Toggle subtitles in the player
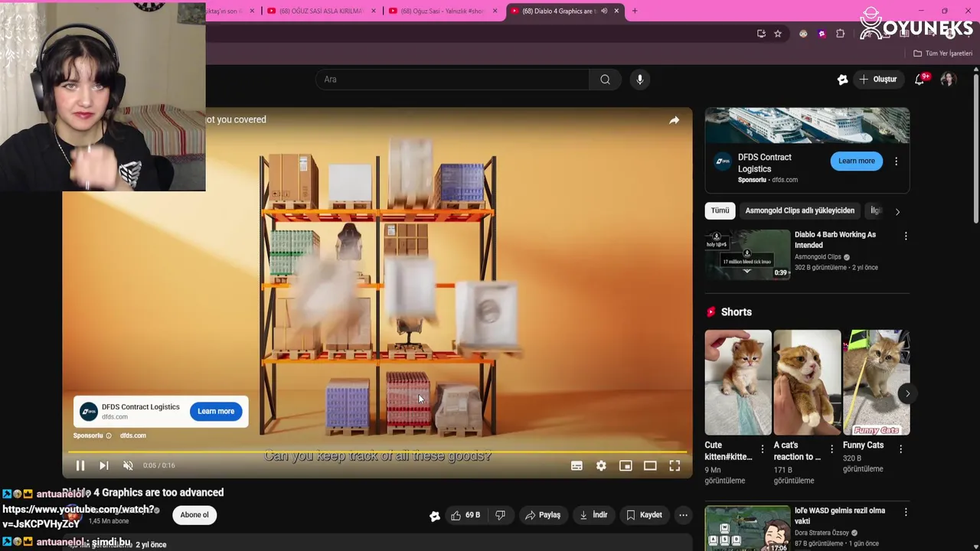The width and height of the screenshot is (980, 551). pyautogui.click(x=577, y=465)
